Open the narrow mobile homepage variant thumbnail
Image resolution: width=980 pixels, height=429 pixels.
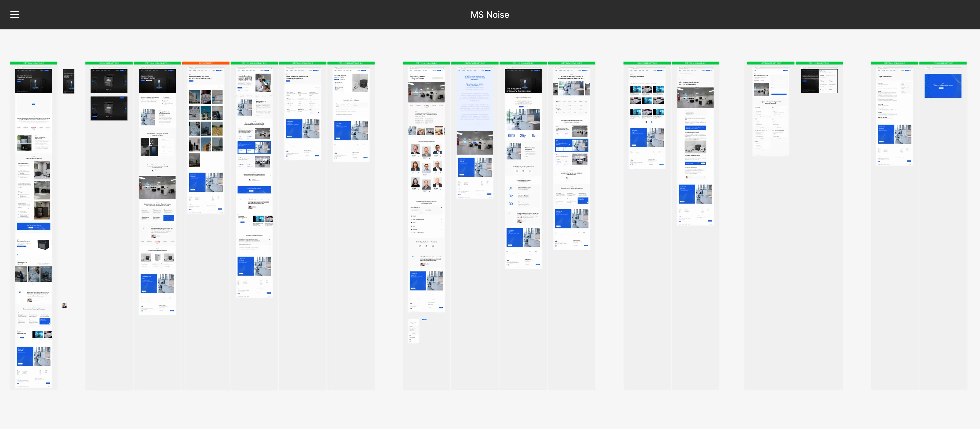click(x=69, y=81)
